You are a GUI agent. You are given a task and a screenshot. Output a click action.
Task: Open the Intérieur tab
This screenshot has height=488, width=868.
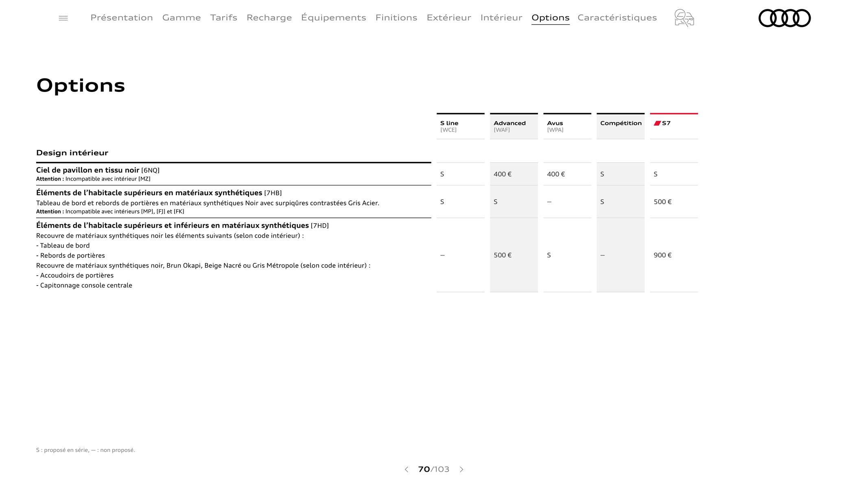pyautogui.click(x=501, y=17)
